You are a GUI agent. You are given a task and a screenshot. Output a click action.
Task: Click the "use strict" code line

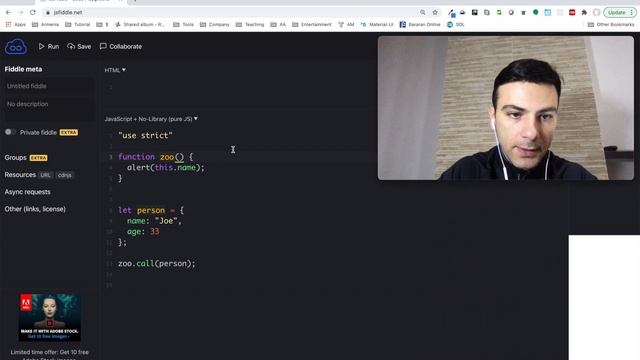(145, 136)
